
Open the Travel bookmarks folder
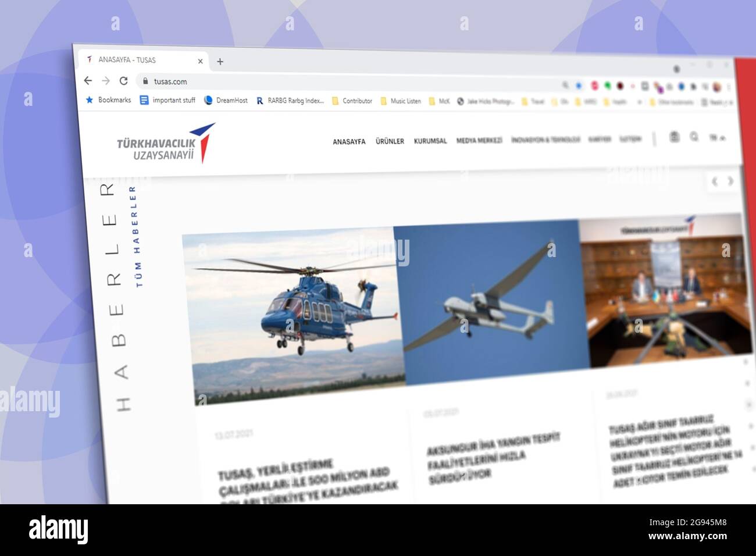tap(533, 102)
